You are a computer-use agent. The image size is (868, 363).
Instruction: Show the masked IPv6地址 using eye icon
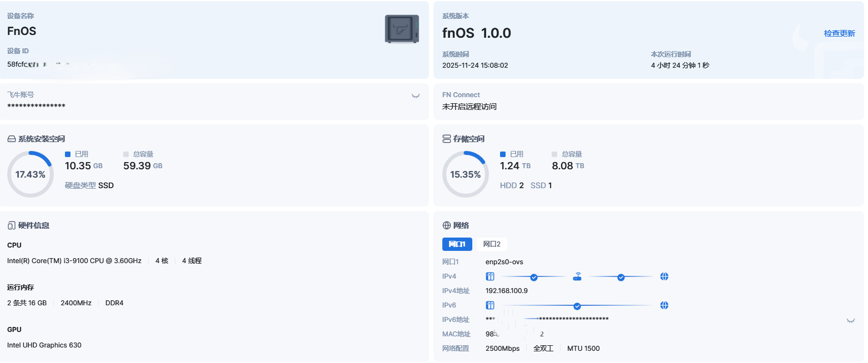(x=850, y=320)
